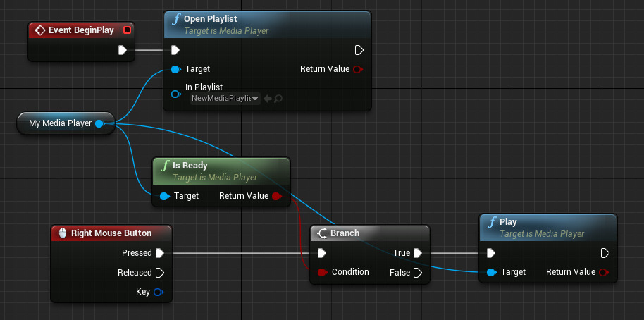Click the use selected asset arrow icon
The width and height of the screenshot is (644, 320).
[x=268, y=99]
